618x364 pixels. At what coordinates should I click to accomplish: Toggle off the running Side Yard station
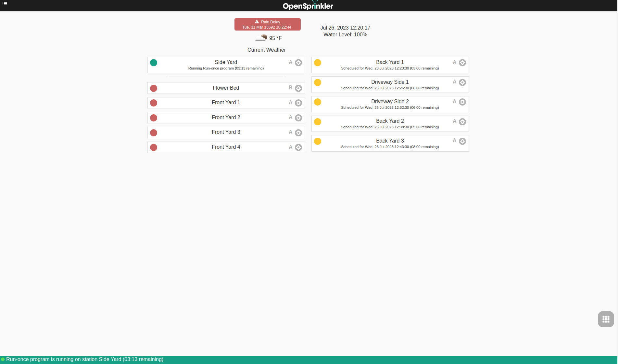pyautogui.click(x=153, y=62)
